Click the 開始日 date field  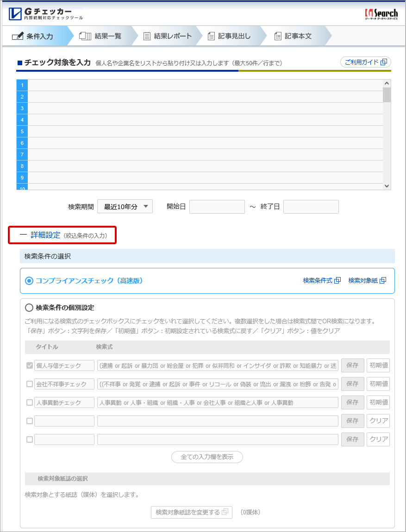217,207
